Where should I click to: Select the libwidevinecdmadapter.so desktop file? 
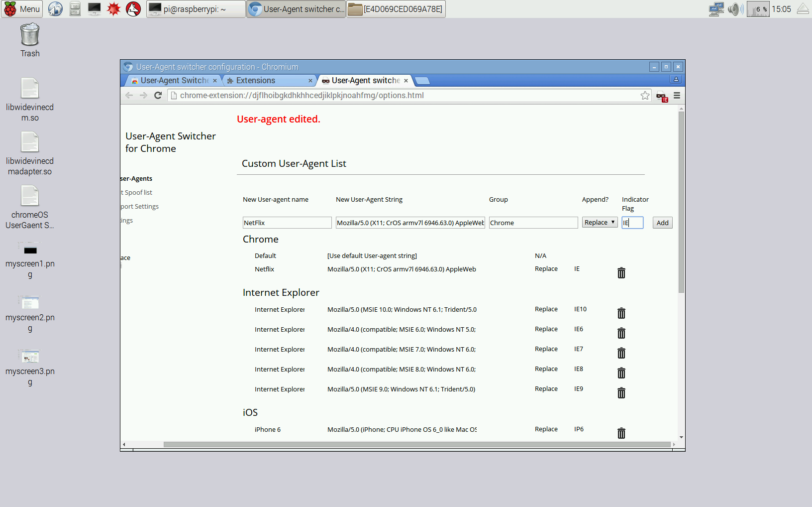[x=30, y=153]
